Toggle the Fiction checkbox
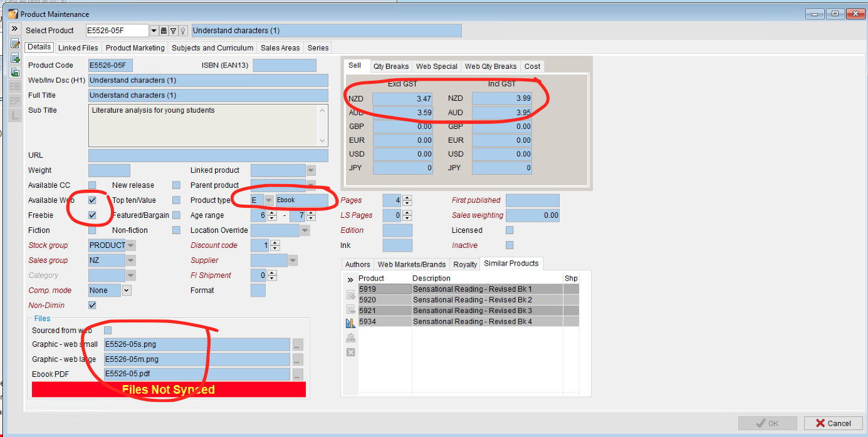 point(92,230)
